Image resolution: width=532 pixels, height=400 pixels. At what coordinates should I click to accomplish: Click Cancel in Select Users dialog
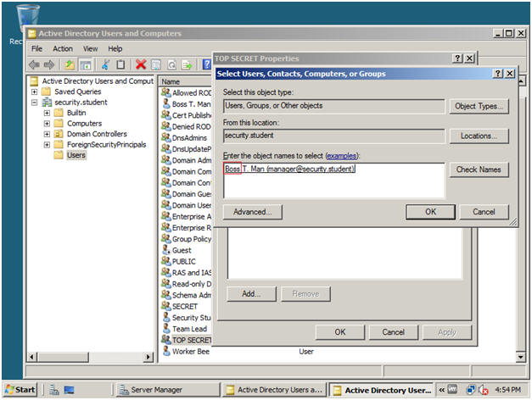(484, 212)
